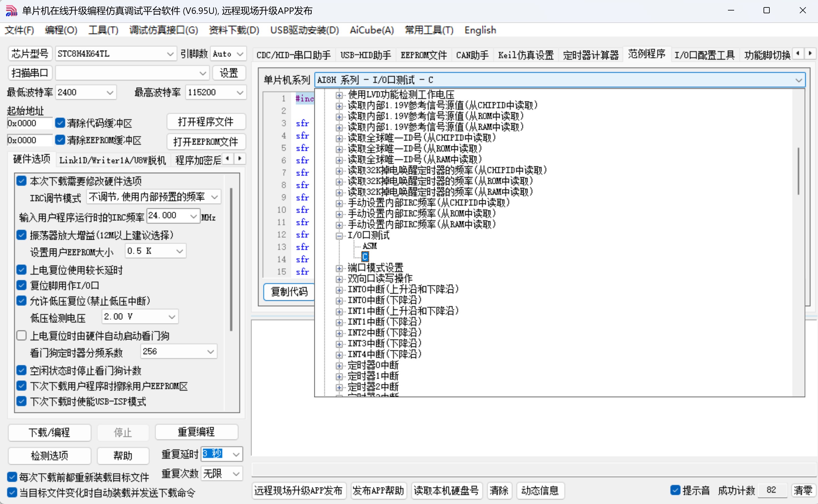Toggle the 提示音 checkbox

tap(675, 490)
